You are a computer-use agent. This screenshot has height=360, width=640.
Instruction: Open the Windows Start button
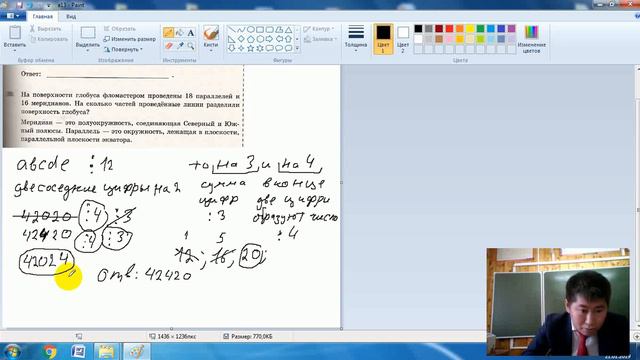pyautogui.click(x=12, y=351)
